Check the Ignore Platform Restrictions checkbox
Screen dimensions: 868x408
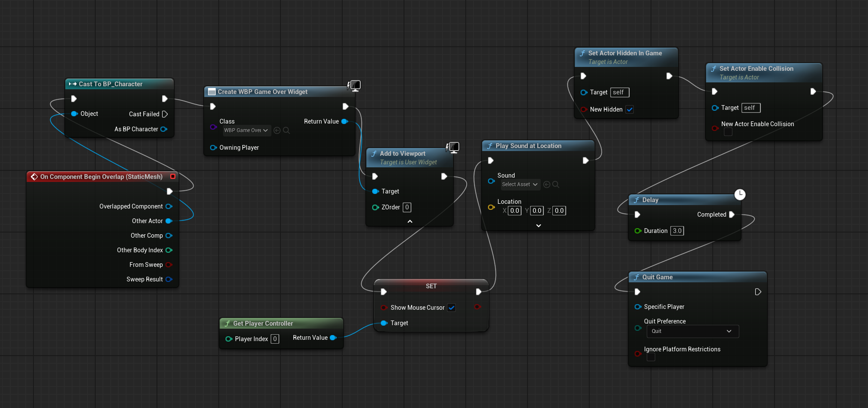point(651,357)
